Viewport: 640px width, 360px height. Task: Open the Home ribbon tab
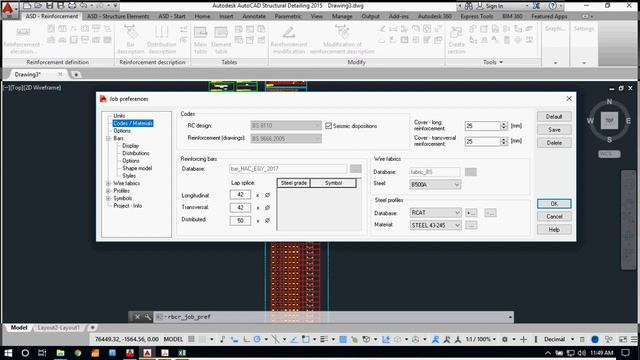point(202,16)
